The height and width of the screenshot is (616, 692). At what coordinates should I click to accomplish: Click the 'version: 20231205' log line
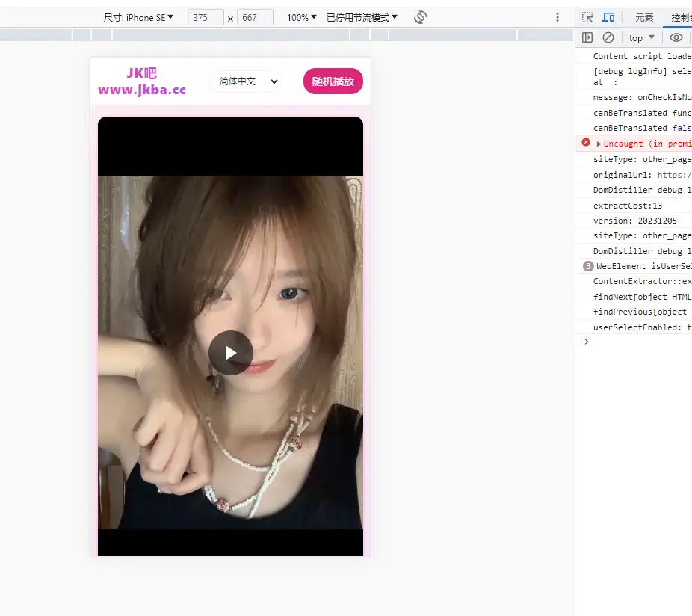coord(634,221)
